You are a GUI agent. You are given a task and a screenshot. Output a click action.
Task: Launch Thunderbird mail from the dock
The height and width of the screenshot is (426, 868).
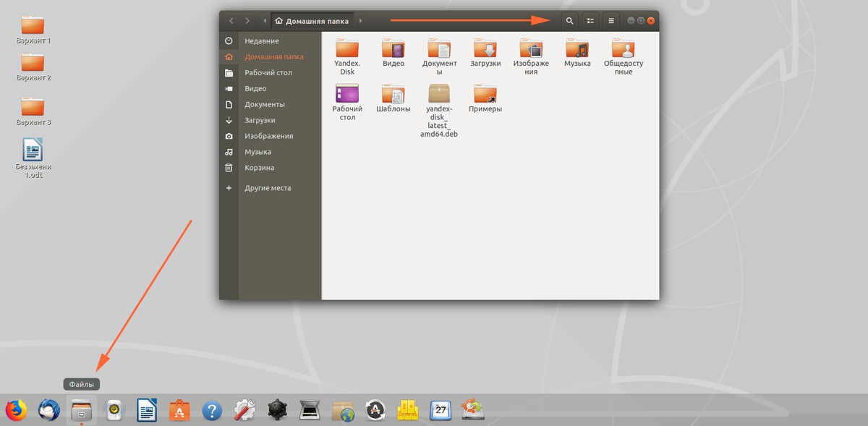49,410
